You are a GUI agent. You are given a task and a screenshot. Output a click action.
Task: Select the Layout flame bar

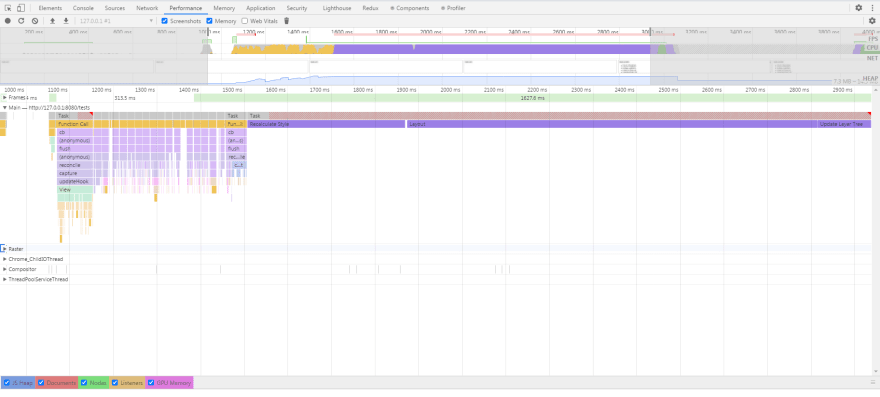[612, 124]
